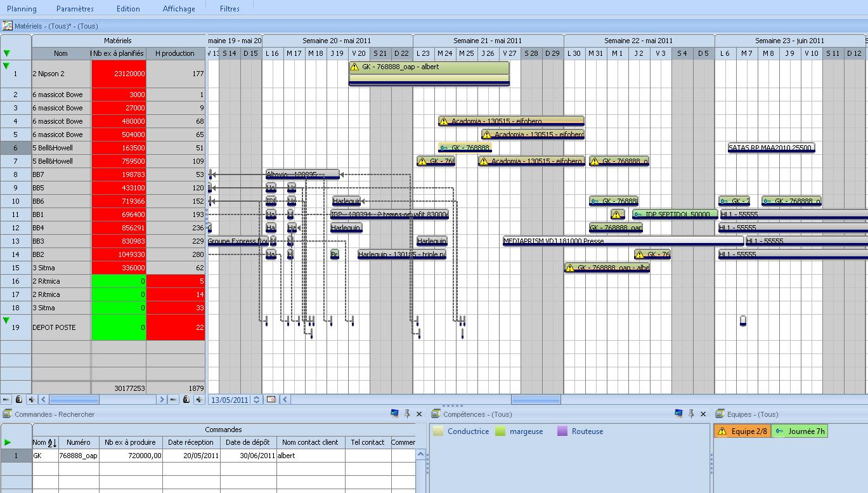Click the materials table scroll-right arrow
868x493 pixels.
(162, 400)
